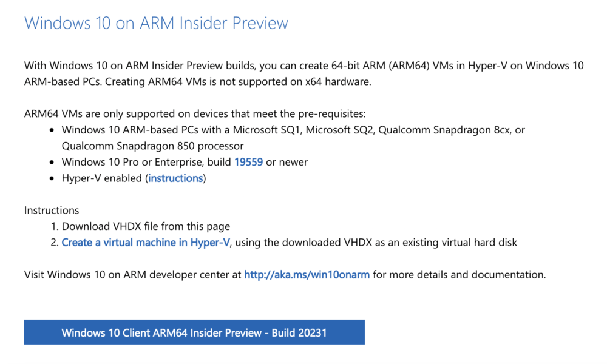607x364 pixels.
Task: Visit the aka.ms/win10onarm URL
Action: (307, 275)
